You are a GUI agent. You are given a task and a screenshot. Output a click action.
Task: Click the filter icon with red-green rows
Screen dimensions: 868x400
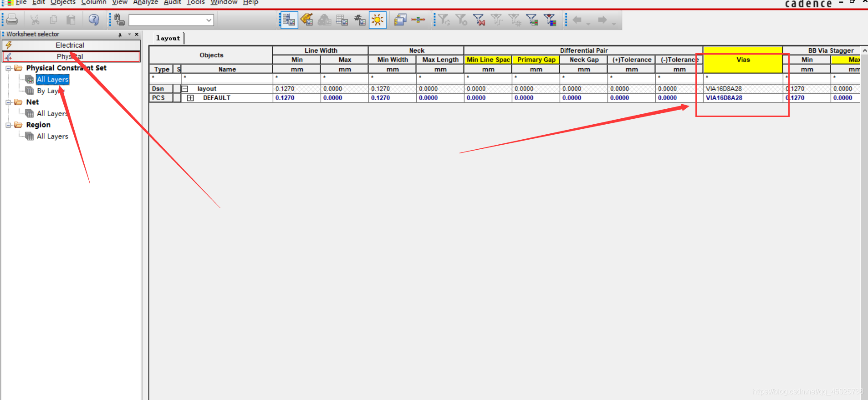pyautogui.click(x=532, y=20)
